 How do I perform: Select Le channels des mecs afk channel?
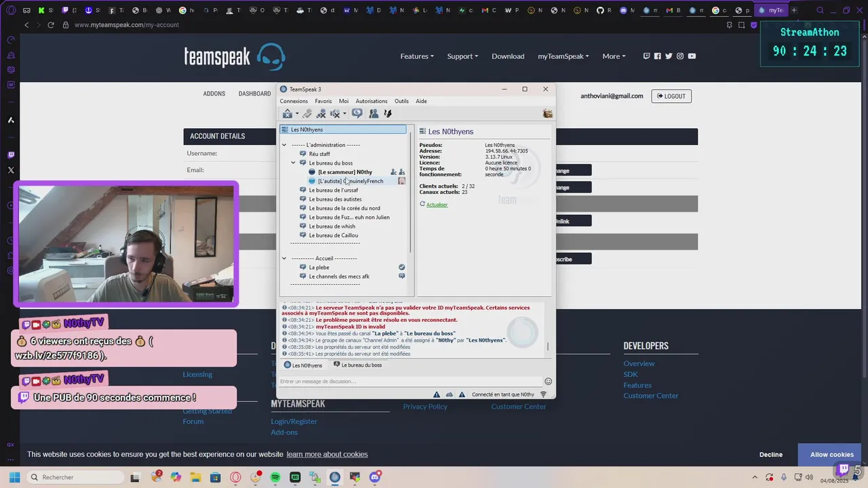[339, 277]
